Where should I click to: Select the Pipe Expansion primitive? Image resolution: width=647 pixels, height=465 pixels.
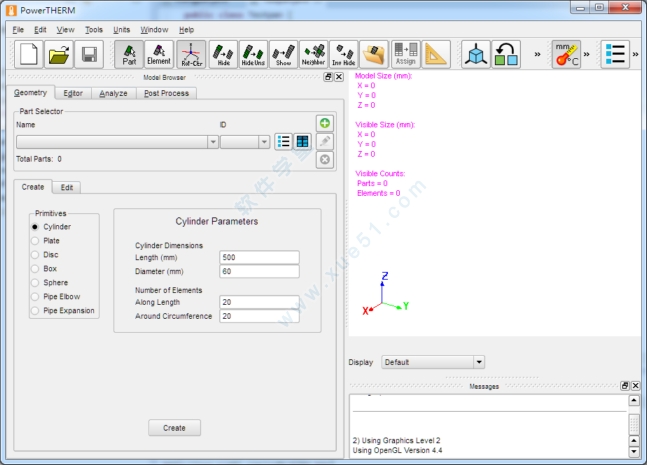pos(63,311)
